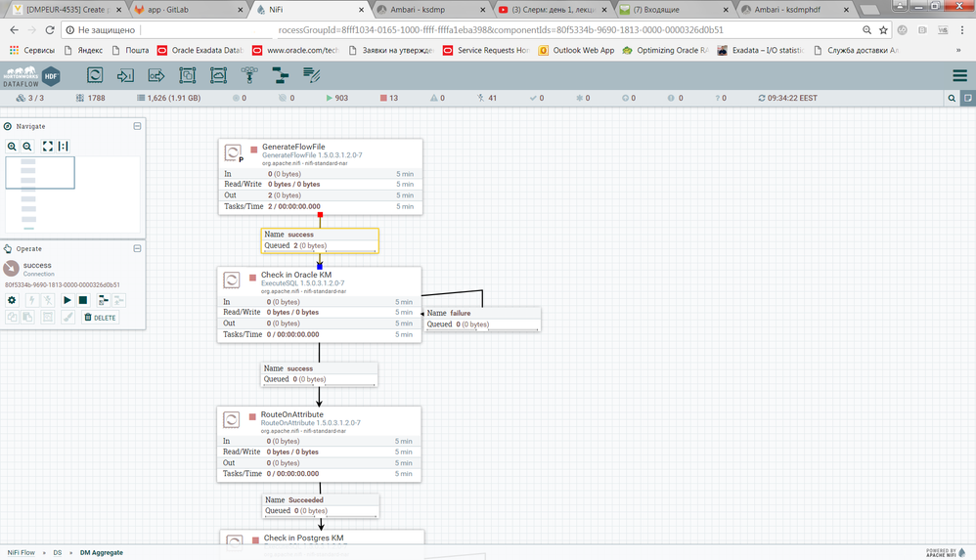Select the Output Port toolbar icon
This screenshot has height=560, width=976.
pyautogui.click(x=156, y=75)
